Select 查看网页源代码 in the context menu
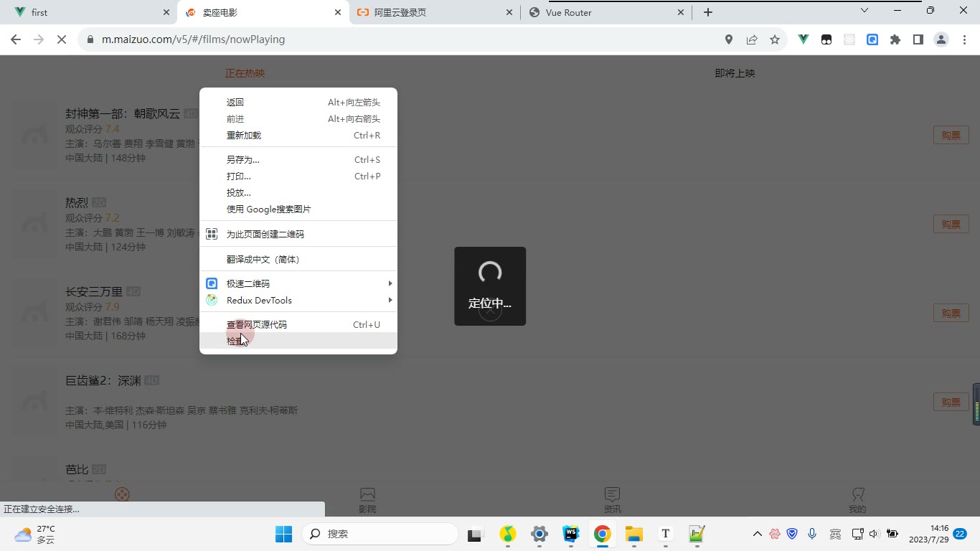Image resolution: width=980 pixels, height=551 pixels. coord(298,324)
